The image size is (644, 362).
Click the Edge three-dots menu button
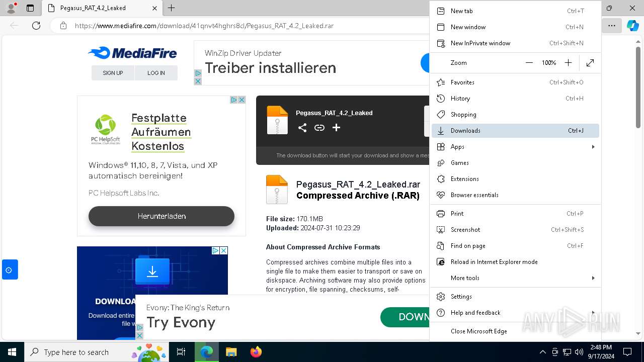[611, 26]
